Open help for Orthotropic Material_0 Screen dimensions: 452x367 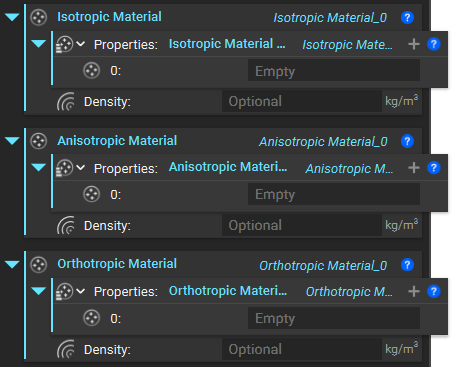coord(407,265)
